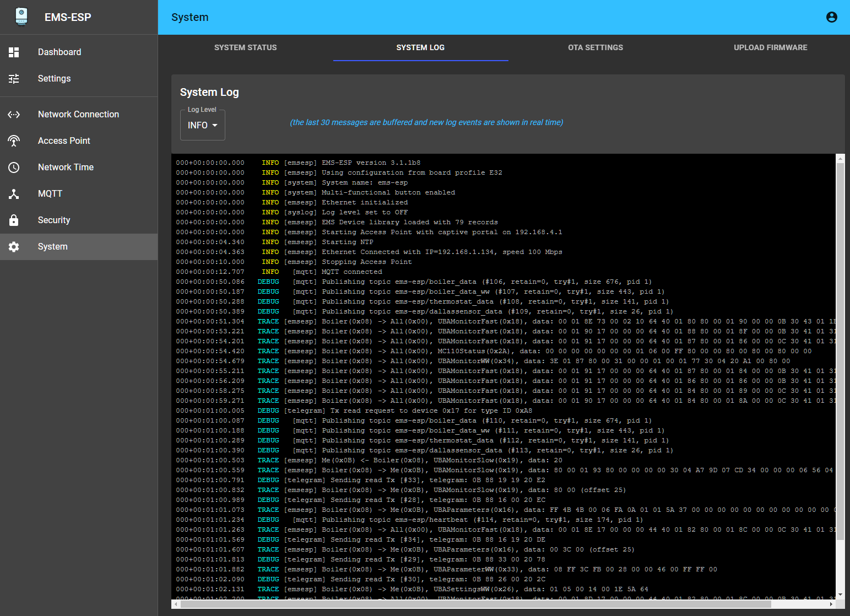Click the Dashboard grid icon
This screenshot has height=616, width=850.
pyautogui.click(x=14, y=52)
